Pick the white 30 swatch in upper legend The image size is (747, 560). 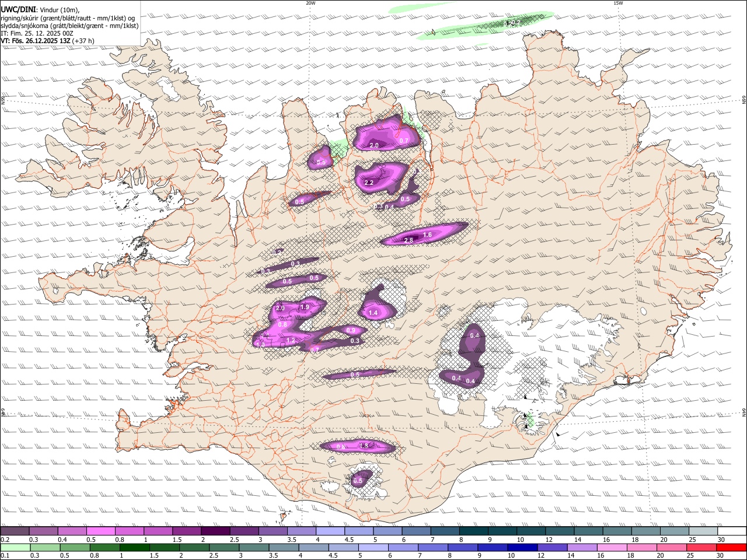point(732,531)
